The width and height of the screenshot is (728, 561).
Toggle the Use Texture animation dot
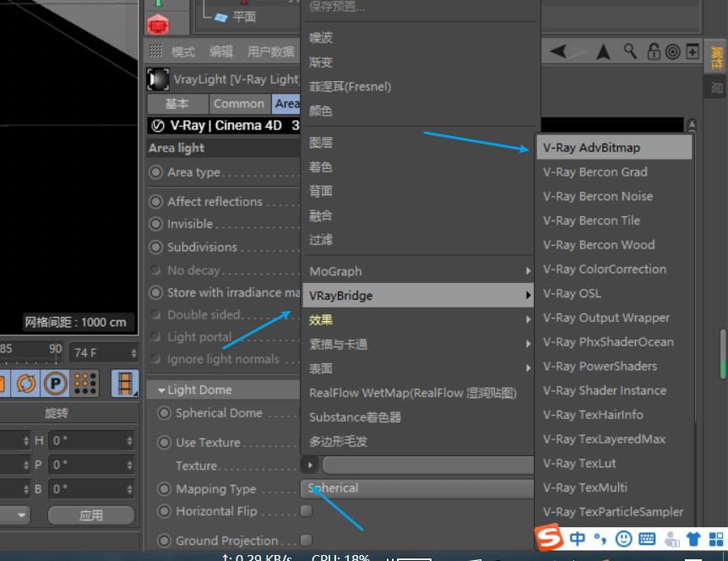point(164,442)
